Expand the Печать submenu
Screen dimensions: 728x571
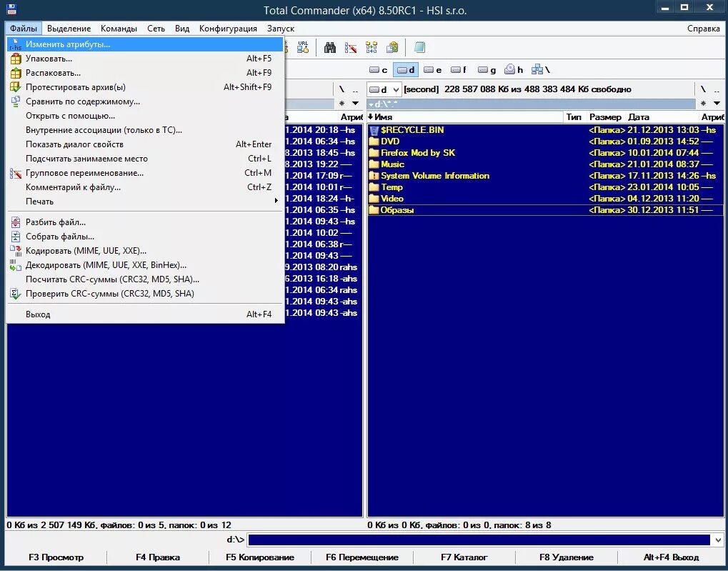[146, 202]
